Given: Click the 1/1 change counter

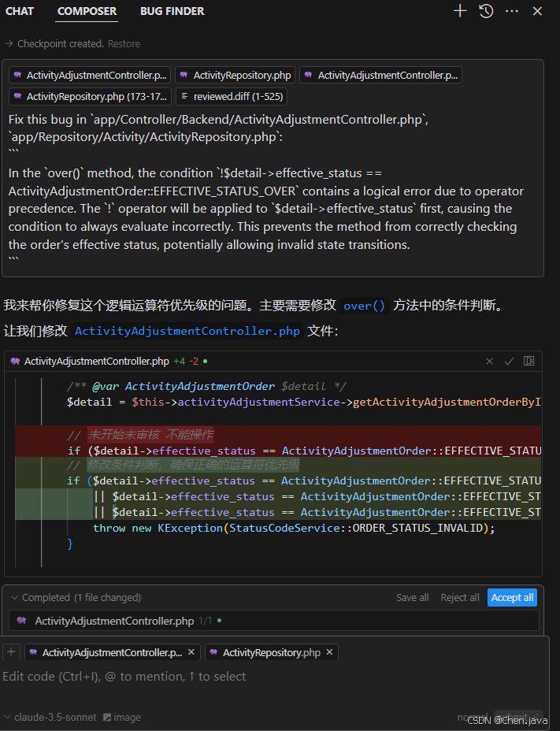Looking at the screenshot, I should 205,621.
